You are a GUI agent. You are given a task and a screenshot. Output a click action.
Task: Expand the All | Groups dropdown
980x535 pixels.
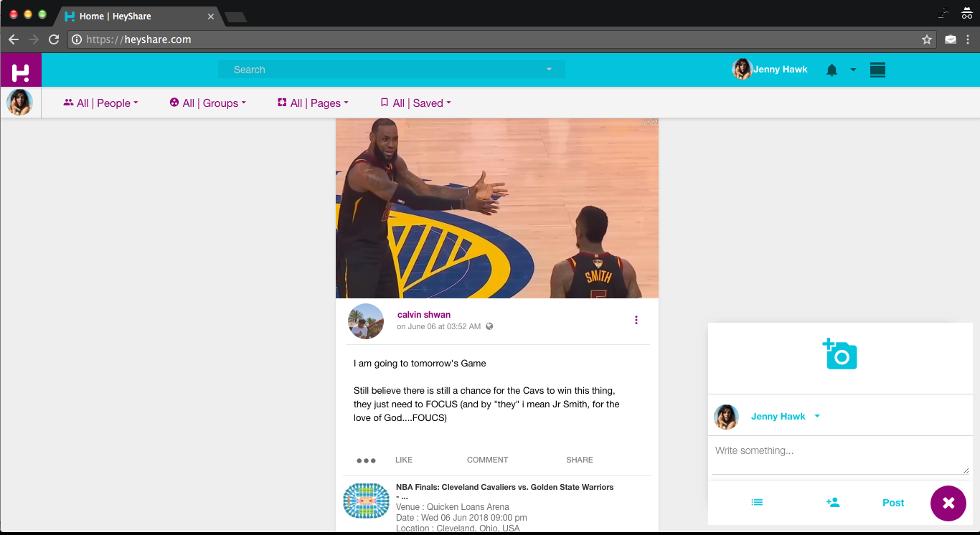click(x=207, y=103)
